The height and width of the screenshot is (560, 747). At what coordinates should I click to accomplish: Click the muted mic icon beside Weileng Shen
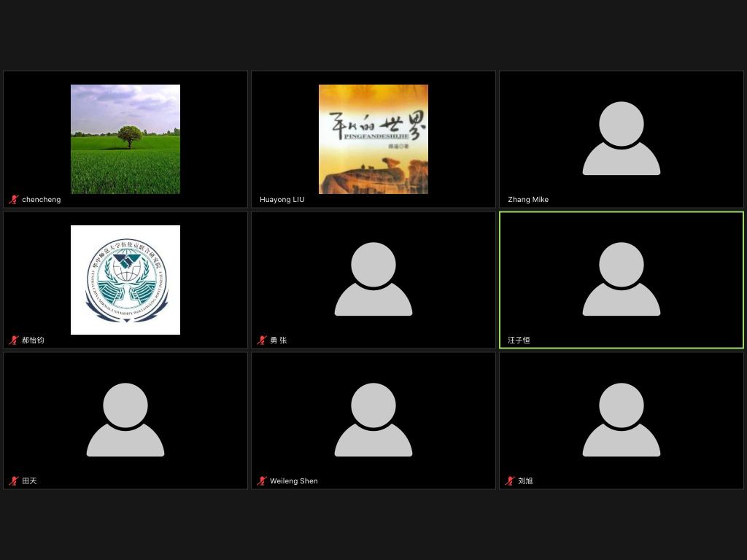tap(261, 481)
